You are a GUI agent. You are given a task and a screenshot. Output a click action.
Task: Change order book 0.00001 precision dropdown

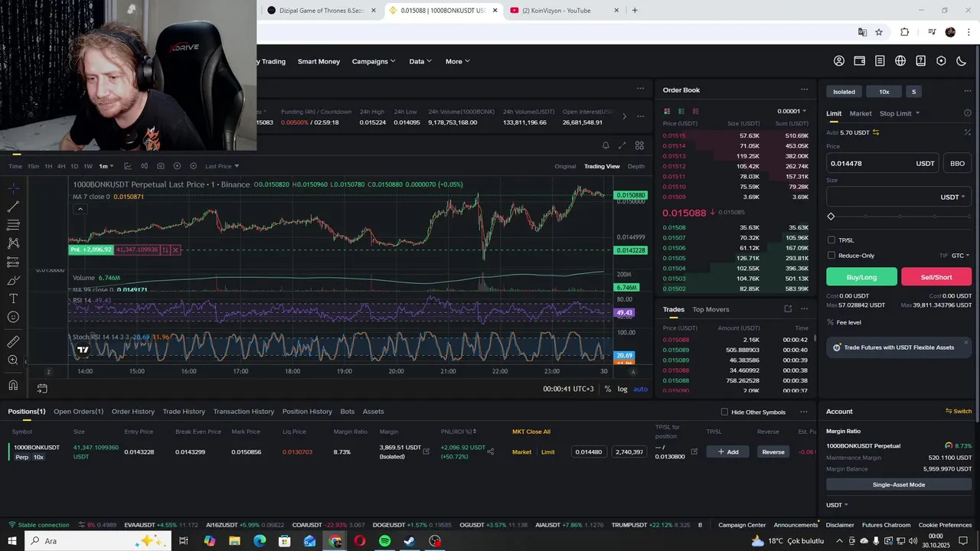click(x=792, y=111)
